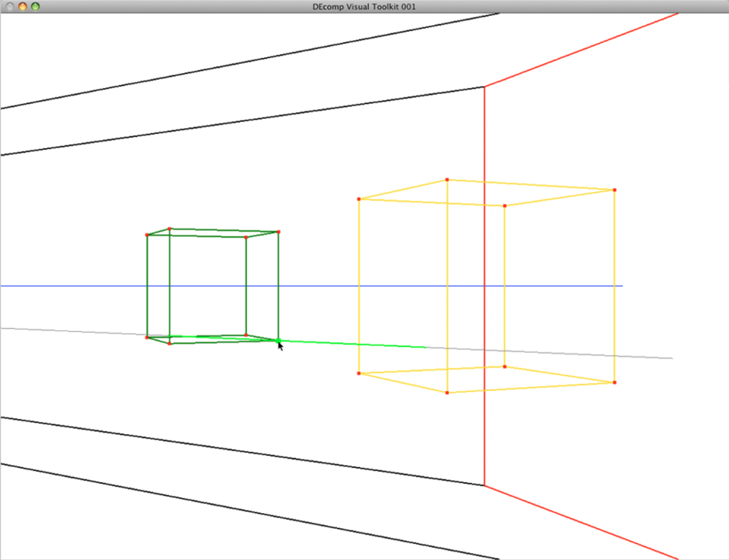
Task: Select the top-right vertex of the green cube
Action: (279, 232)
